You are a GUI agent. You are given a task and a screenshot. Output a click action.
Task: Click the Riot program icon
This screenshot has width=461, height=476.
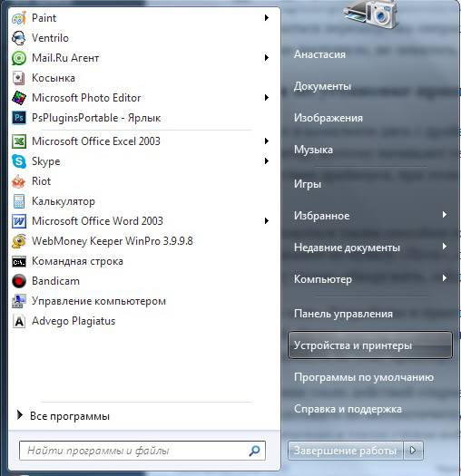point(19,181)
